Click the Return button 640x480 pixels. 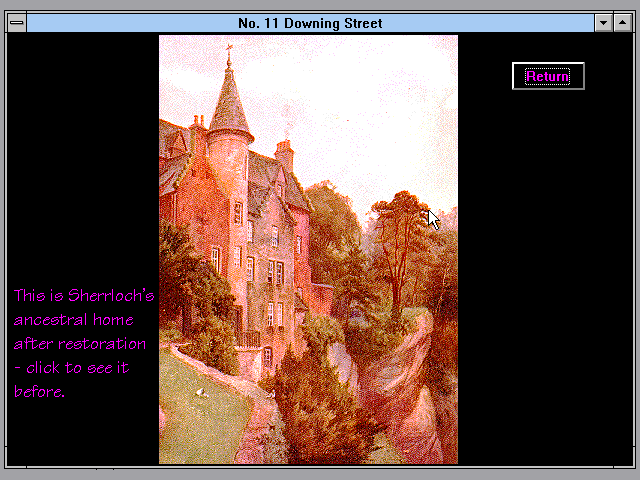point(548,76)
